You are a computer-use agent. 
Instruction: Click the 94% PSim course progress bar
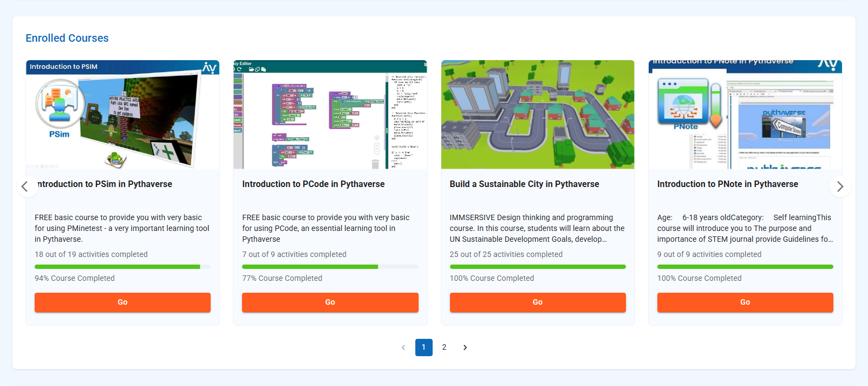pyautogui.click(x=122, y=267)
